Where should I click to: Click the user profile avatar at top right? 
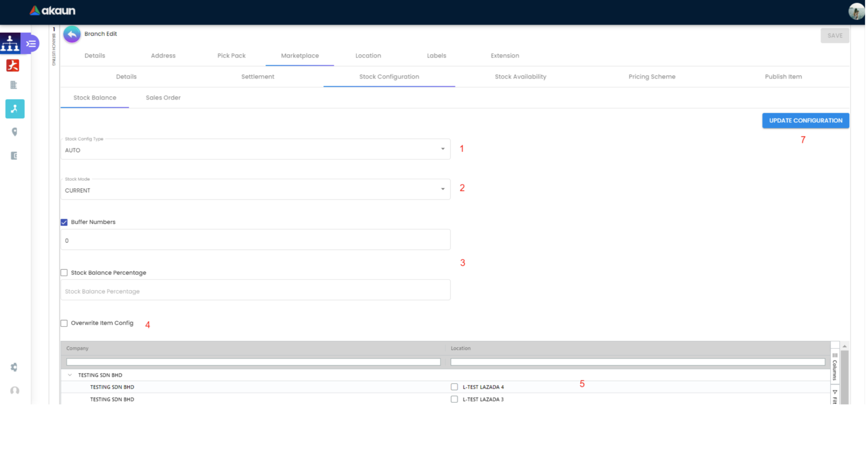856,12
